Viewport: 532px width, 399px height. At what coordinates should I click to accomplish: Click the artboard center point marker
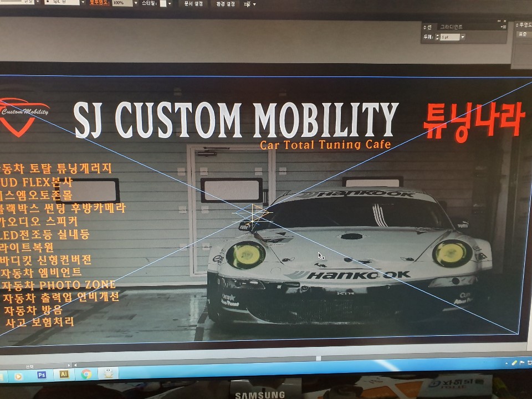(253, 213)
